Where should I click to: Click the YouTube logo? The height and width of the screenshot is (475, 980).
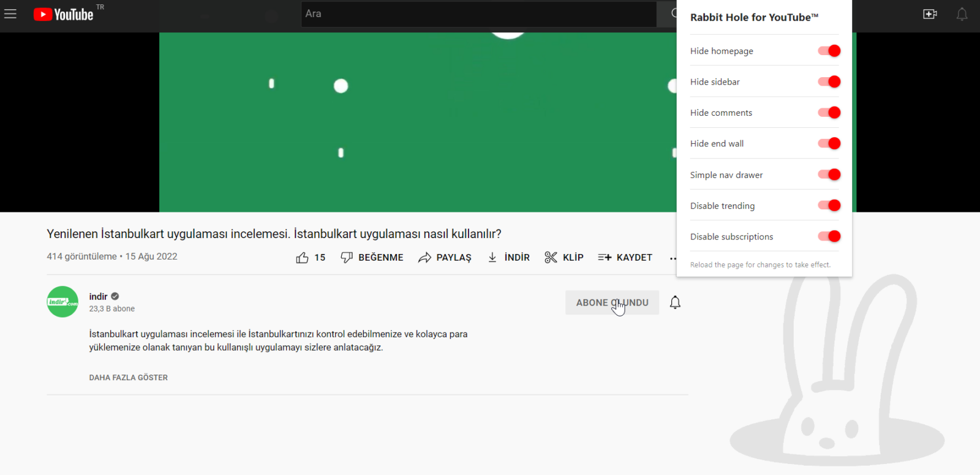64,14
